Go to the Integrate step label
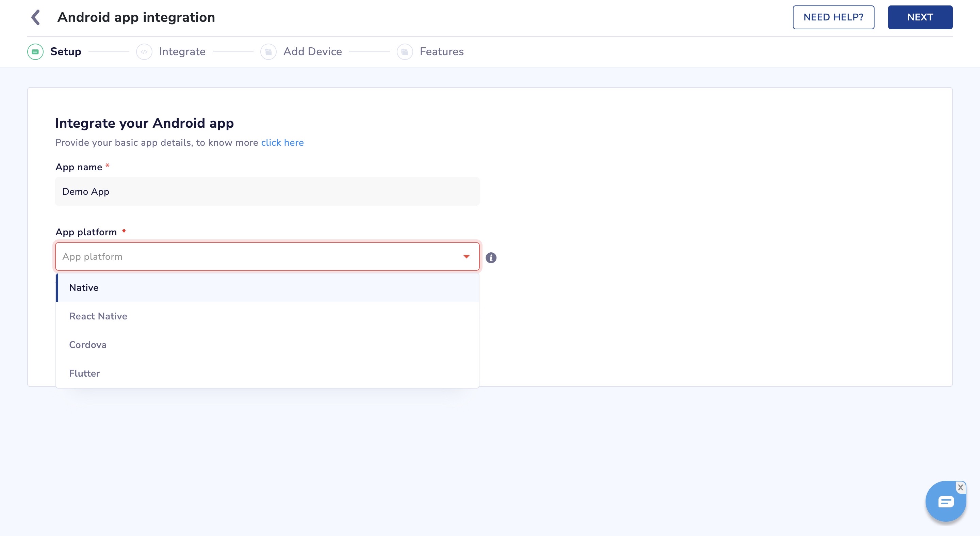 [x=182, y=52]
